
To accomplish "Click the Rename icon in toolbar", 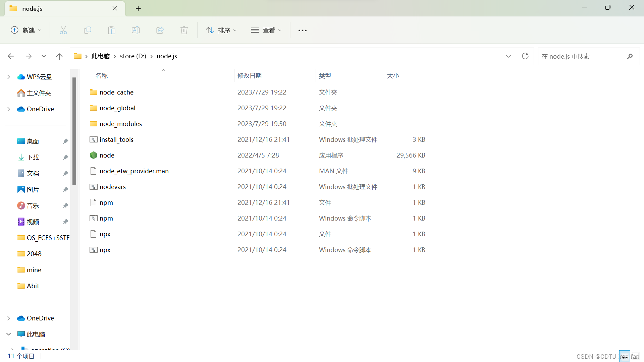I will (x=136, y=30).
